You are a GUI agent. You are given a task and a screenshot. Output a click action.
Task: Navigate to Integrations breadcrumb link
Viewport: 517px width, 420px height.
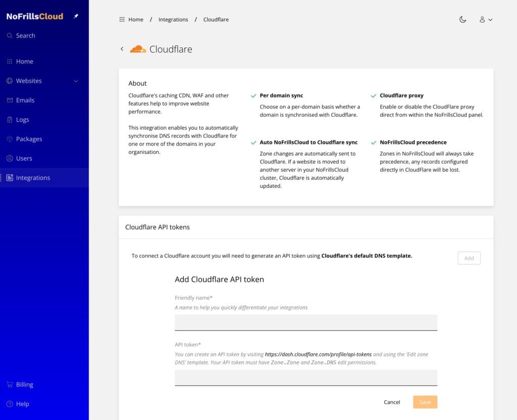click(173, 20)
